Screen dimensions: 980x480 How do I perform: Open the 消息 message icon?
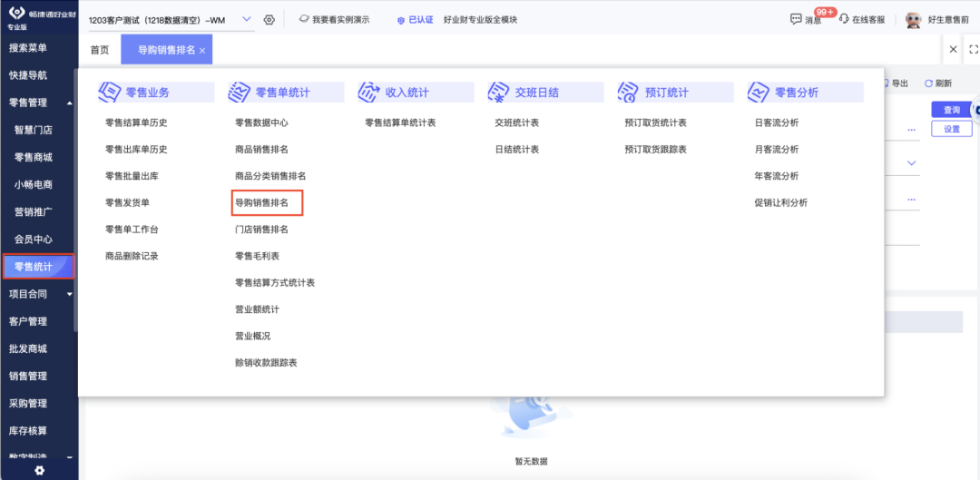tap(796, 19)
